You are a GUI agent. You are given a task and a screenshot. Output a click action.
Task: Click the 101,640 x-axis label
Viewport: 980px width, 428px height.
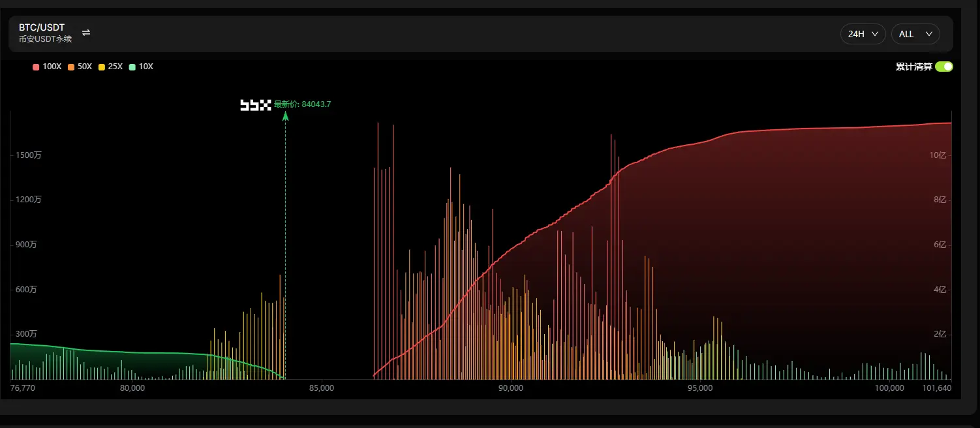click(x=937, y=388)
